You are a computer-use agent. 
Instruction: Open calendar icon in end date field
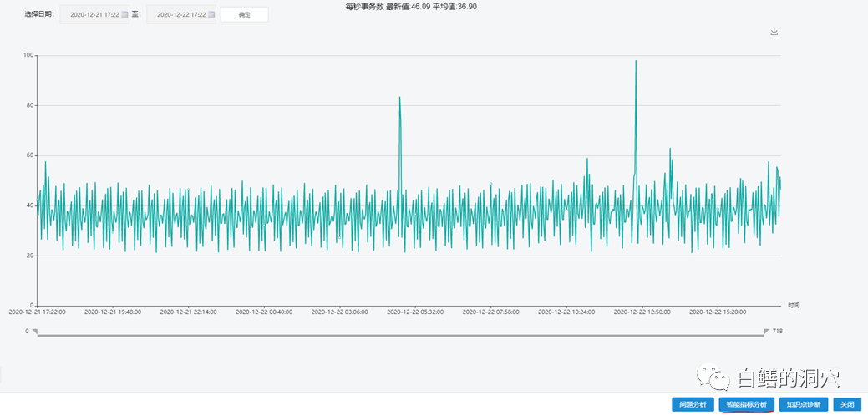pyautogui.click(x=211, y=15)
